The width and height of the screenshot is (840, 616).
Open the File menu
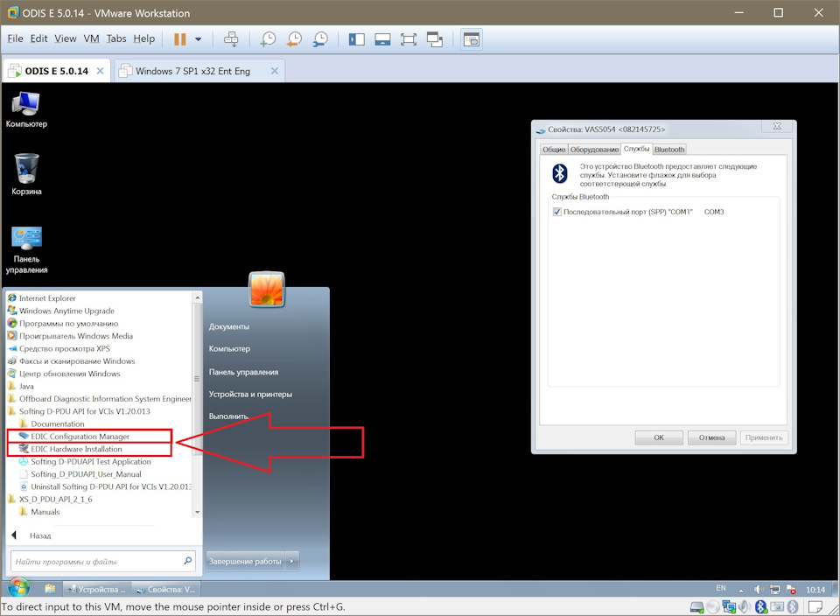click(x=15, y=38)
